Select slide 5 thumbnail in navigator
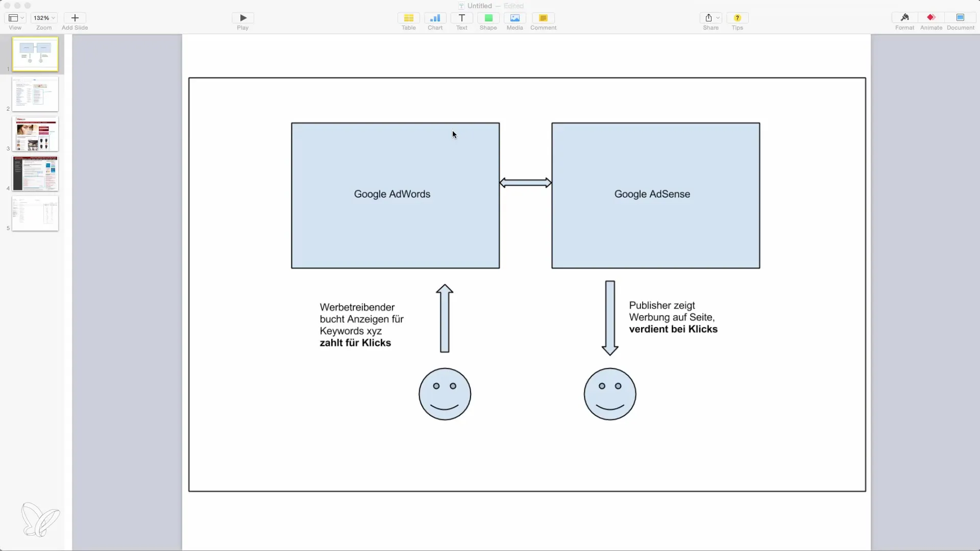This screenshot has width=980, height=551. click(x=35, y=213)
